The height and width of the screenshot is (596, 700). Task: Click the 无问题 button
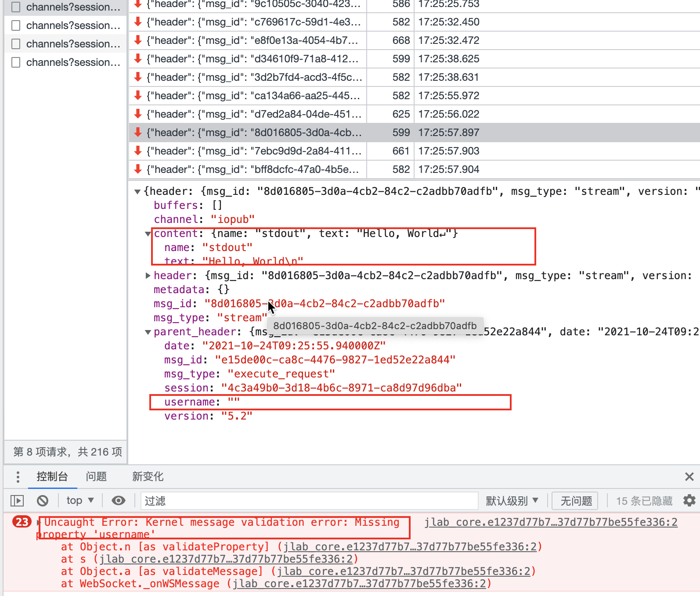576,501
